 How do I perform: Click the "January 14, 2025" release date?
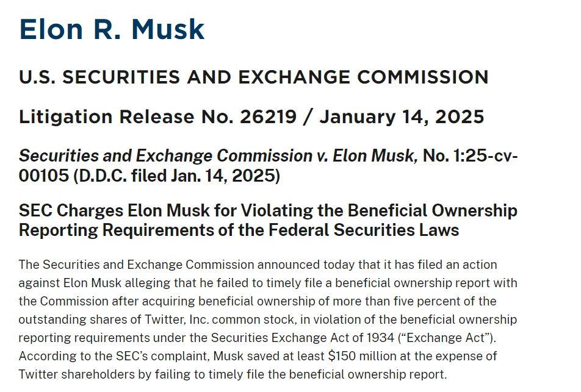tap(402, 116)
